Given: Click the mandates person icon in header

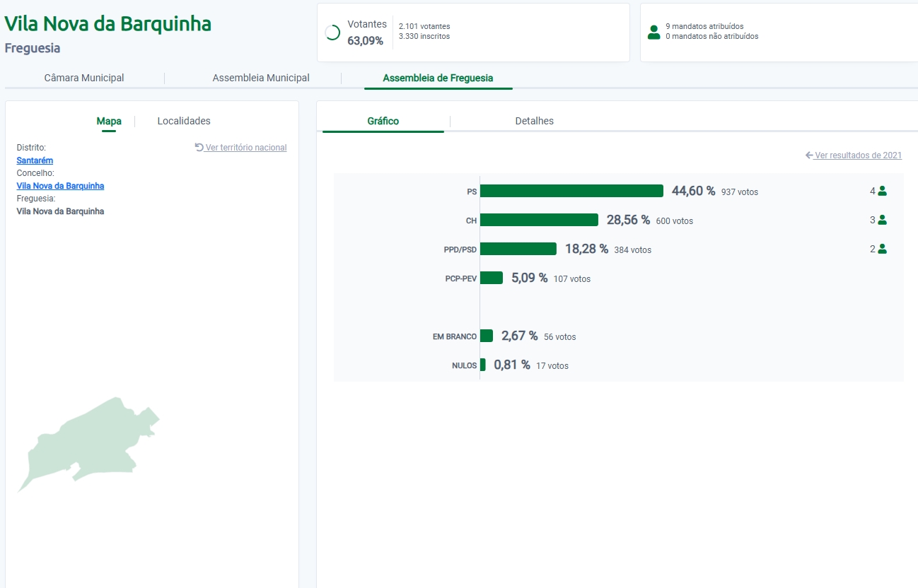Looking at the screenshot, I should 653,32.
